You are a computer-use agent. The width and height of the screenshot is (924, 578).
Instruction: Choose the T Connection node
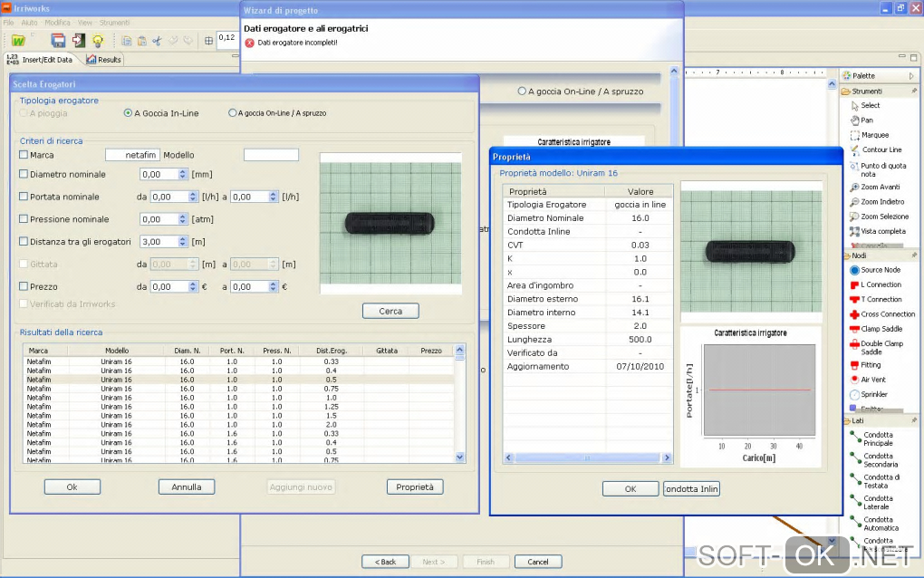pyautogui.click(x=880, y=299)
